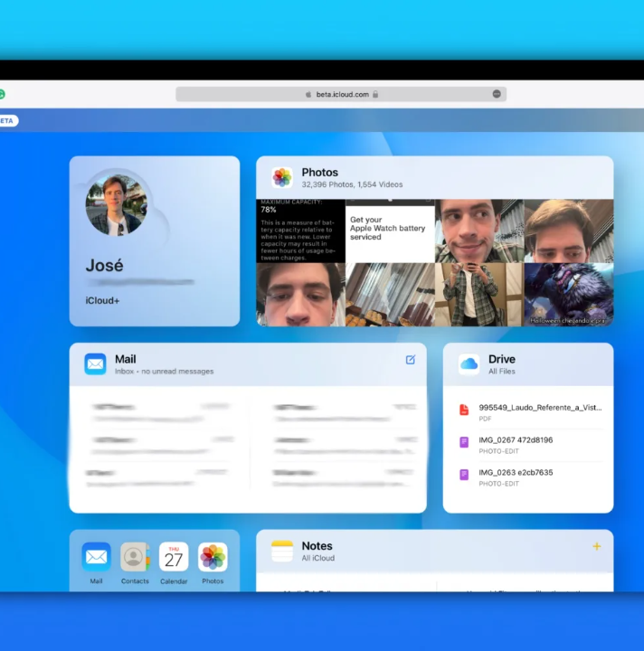Click the IMG_0263 purple file icon
Viewport: 644px width, 651px height.
click(x=464, y=475)
